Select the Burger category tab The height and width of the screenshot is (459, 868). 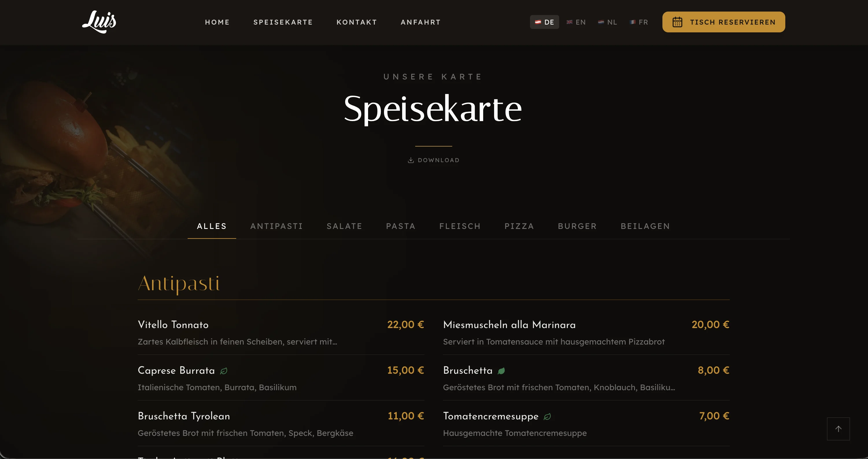pyautogui.click(x=577, y=226)
